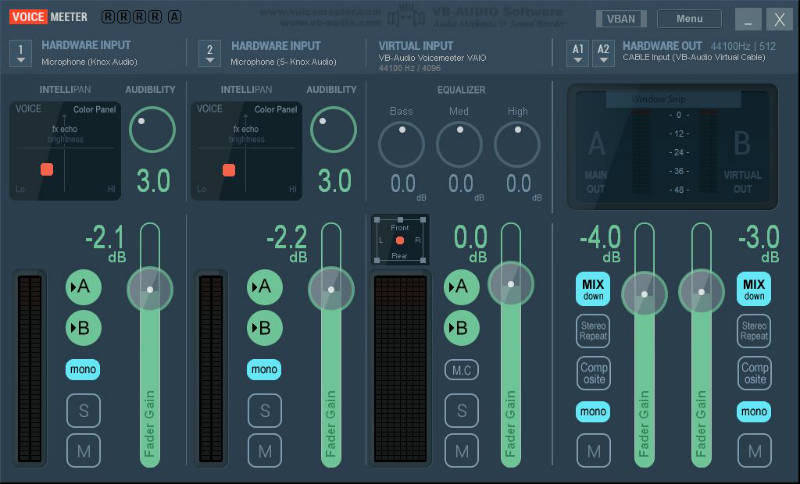Click the Intellipan red marker on input 1
Screen dimensions: 800x484
point(47,169)
